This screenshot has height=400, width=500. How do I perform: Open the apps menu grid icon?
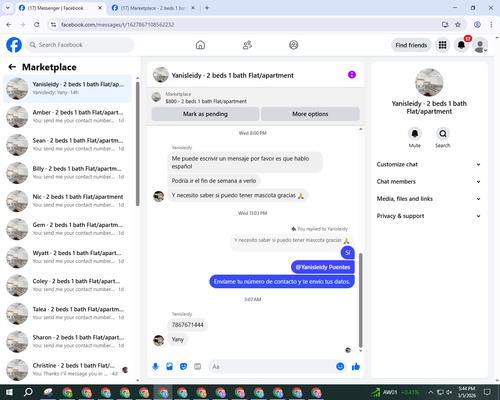pos(442,45)
